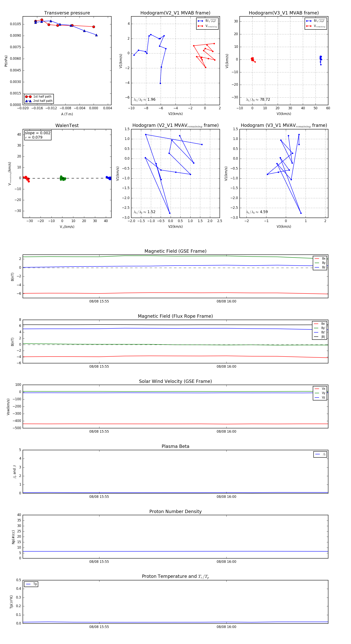The height and width of the screenshot is (644, 351).
Task: Click the 'Transverse pressure' plot title
Action: pyautogui.click(x=67, y=13)
